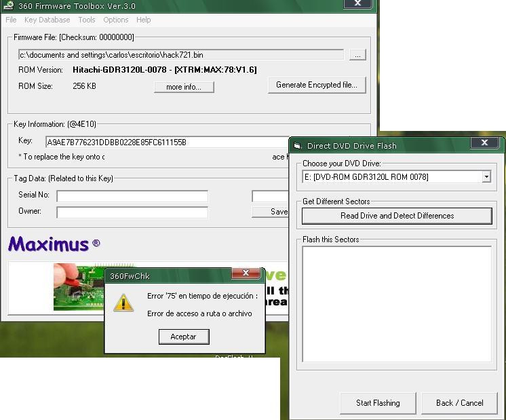Click the Flash this Sectors list box

(397, 304)
